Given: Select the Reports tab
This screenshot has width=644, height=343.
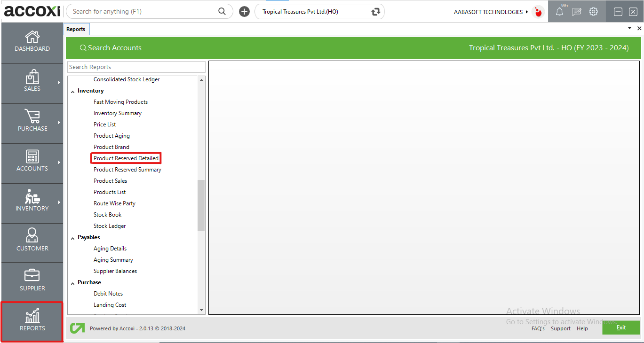Looking at the screenshot, I should tap(76, 29).
